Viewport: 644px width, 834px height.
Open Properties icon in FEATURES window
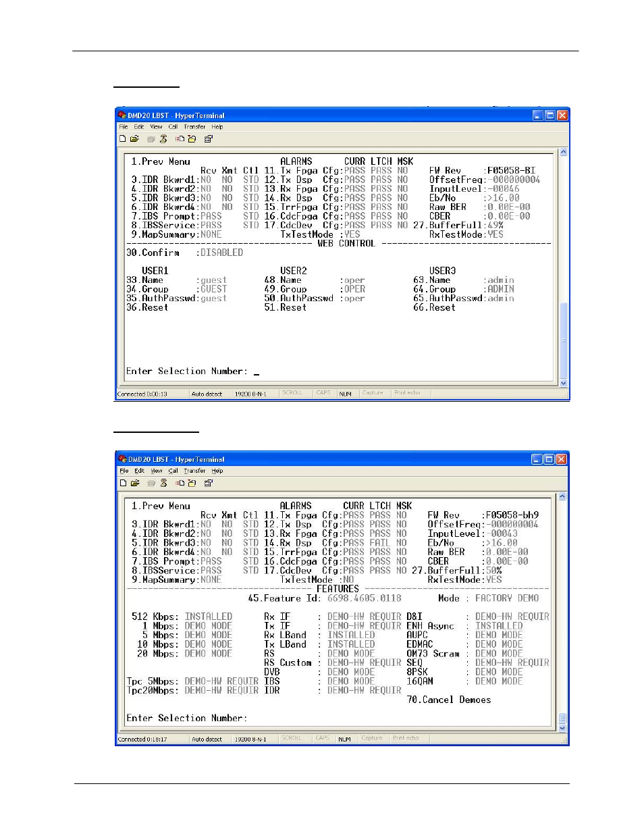[x=209, y=484]
